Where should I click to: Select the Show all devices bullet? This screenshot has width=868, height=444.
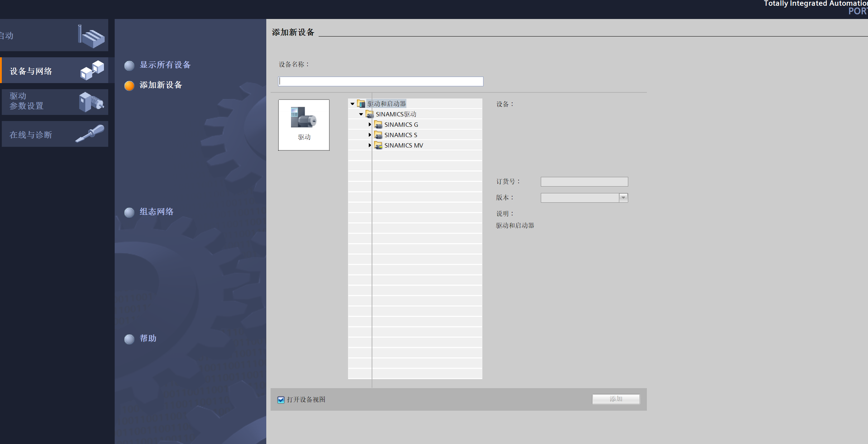[129, 66]
